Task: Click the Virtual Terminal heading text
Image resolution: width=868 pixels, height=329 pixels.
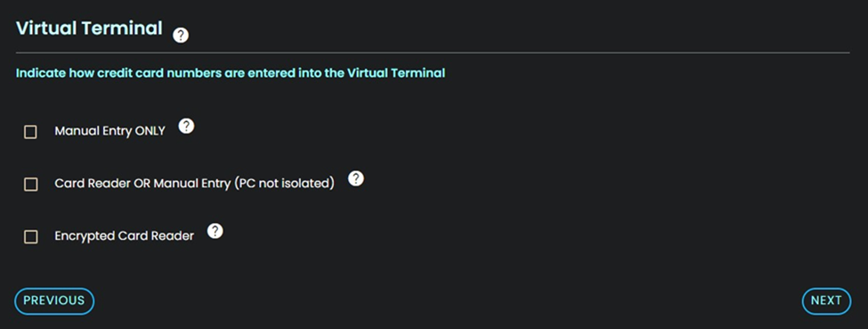Action: (x=89, y=28)
